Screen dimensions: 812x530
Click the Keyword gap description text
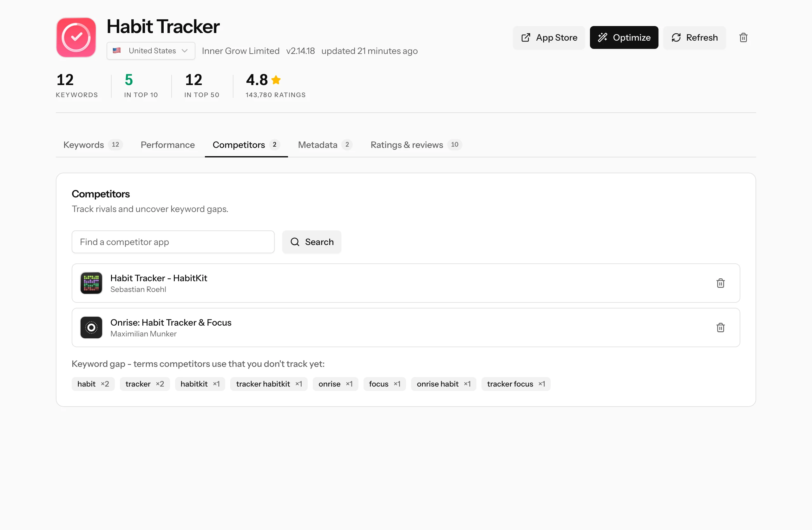[198, 364]
